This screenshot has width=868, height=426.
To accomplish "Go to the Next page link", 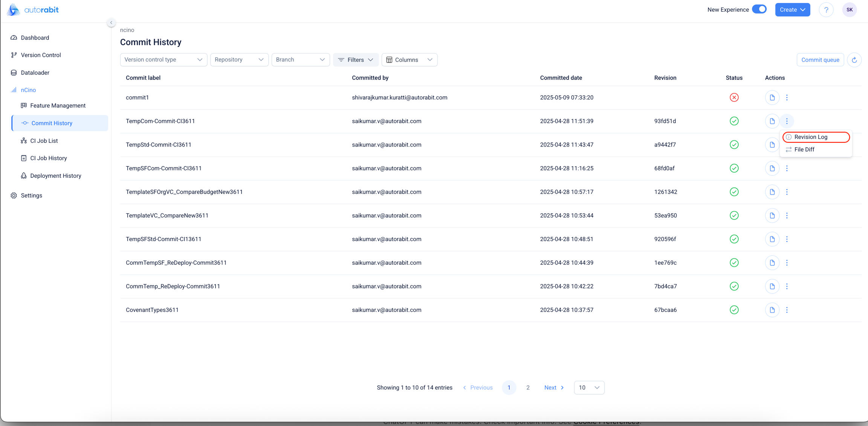I will (554, 388).
